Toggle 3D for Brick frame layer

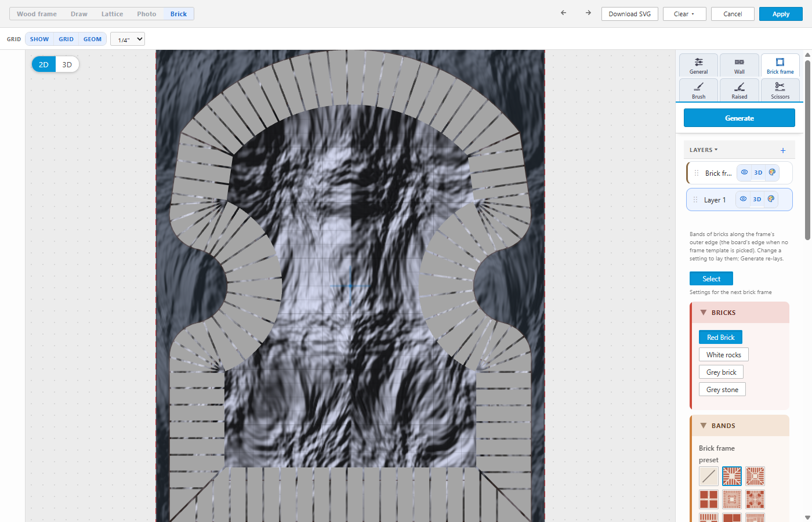click(x=758, y=172)
